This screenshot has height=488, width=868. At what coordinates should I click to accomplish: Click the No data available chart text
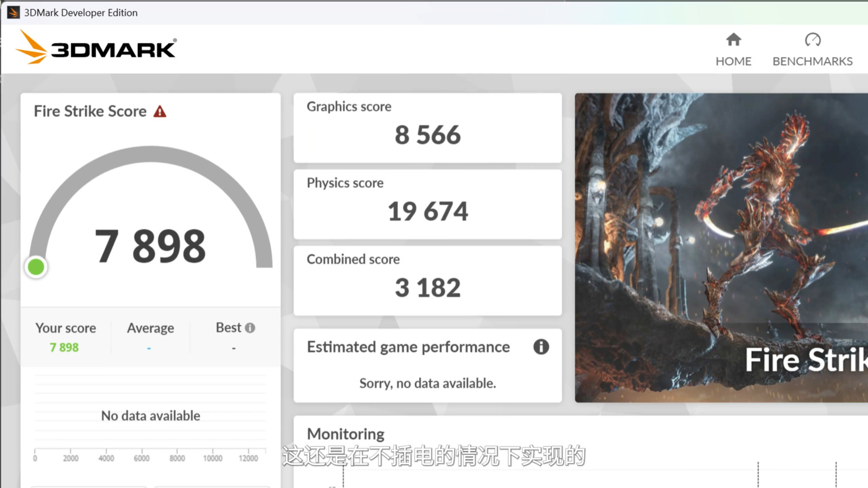click(x=150, y=416)
